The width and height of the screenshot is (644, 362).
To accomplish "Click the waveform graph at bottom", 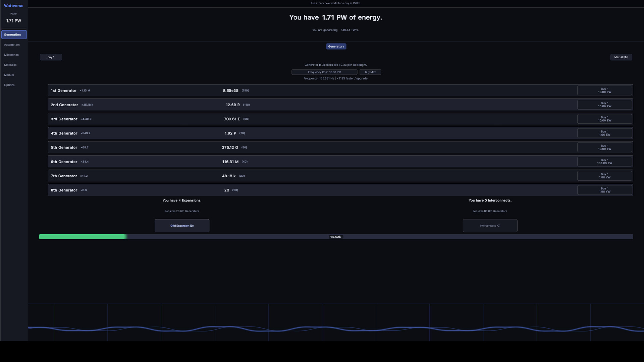I will tap(336, 322).
